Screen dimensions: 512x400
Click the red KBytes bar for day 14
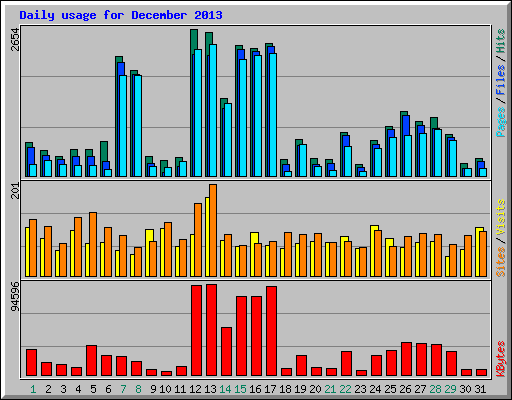(226, 352)
